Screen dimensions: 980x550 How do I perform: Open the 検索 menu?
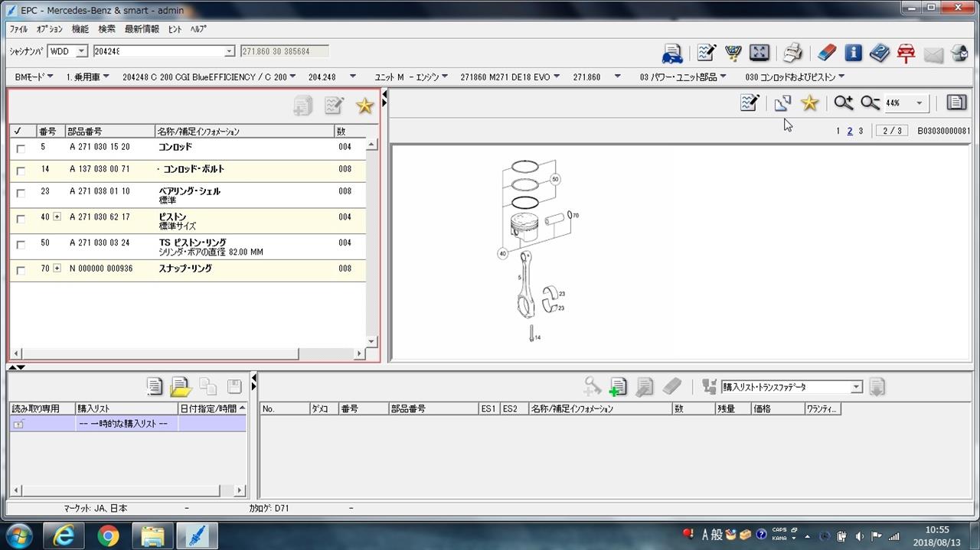coord(106,29)
